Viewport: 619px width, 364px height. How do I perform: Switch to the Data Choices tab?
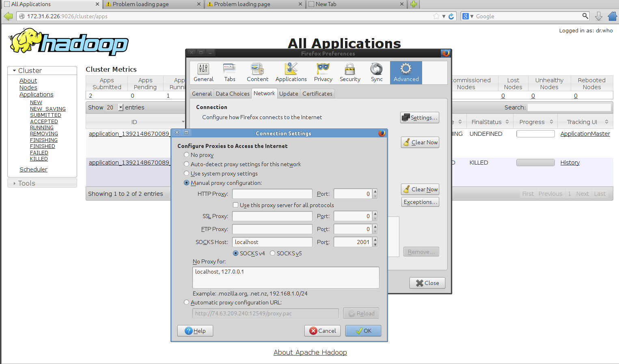tap(233, 94)
